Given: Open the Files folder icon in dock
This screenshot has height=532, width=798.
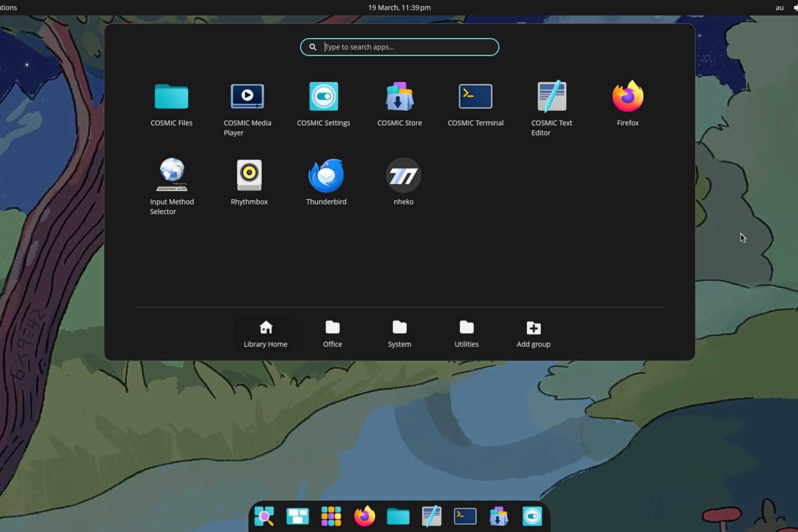Looking at the screenshot, I should [x=398, y=517].
